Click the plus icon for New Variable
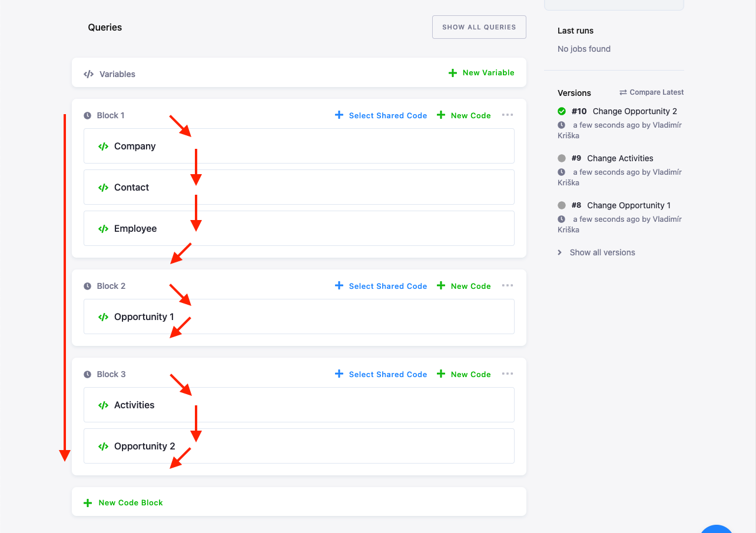Image resolution: width=756 pixels, height=533 pixels. pyautogui.click(x=453, y=73)
